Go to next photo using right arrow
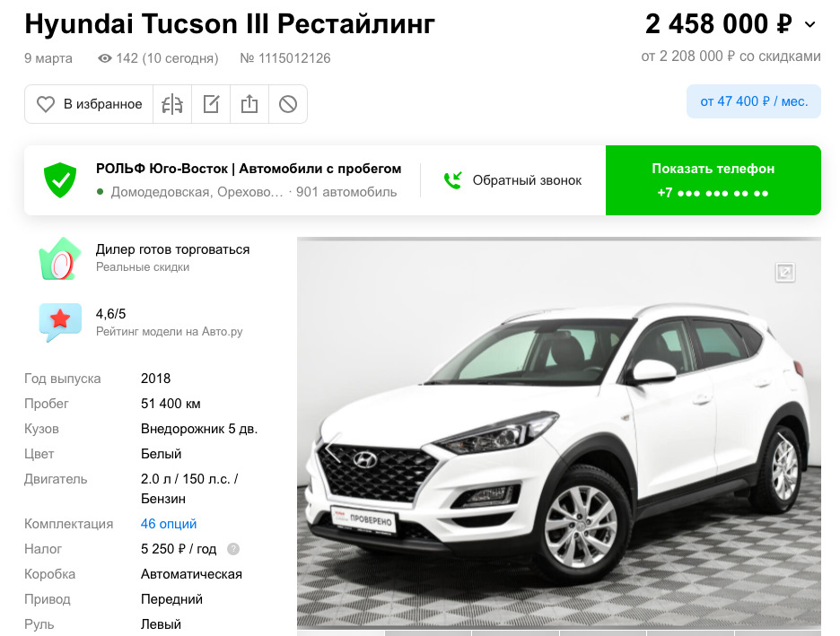840x636 pixels. (786, 448)
